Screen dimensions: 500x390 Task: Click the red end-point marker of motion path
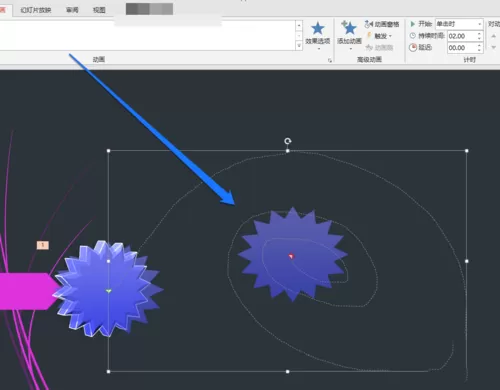pos(291,256)
